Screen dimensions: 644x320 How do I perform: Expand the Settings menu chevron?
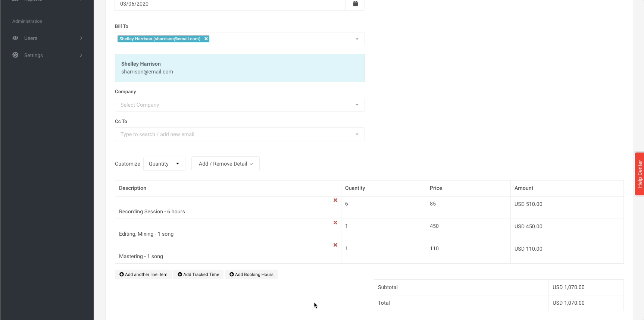(x=81, y=55)
